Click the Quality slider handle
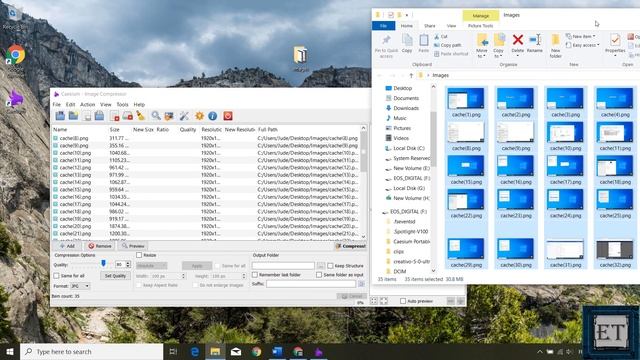 point(103,264)
